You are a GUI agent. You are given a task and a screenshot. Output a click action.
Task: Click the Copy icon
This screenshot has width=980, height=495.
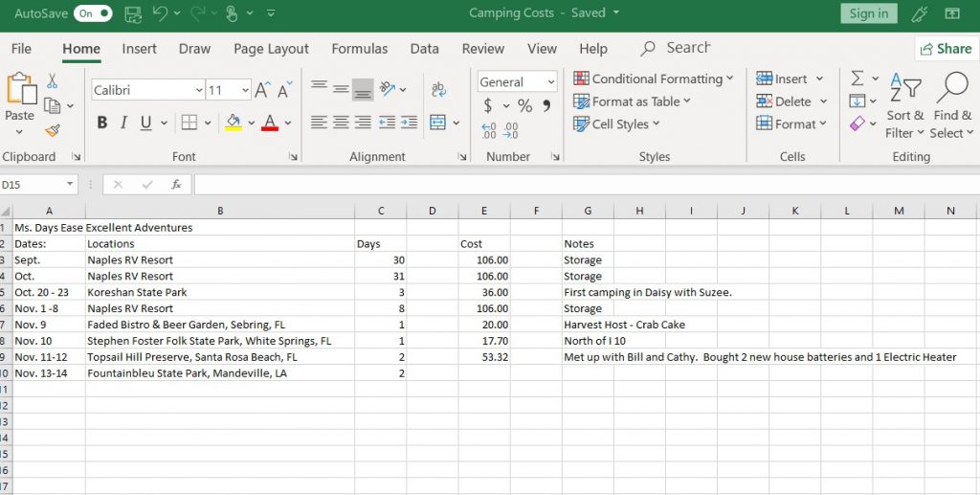point(53,106)
